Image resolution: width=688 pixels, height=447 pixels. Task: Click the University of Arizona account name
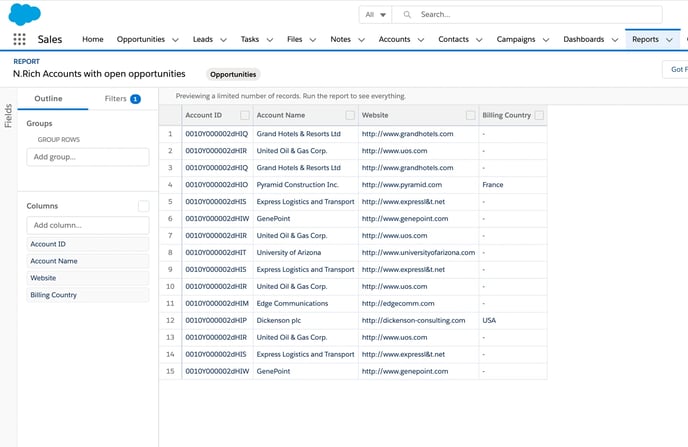coord(289,253)
